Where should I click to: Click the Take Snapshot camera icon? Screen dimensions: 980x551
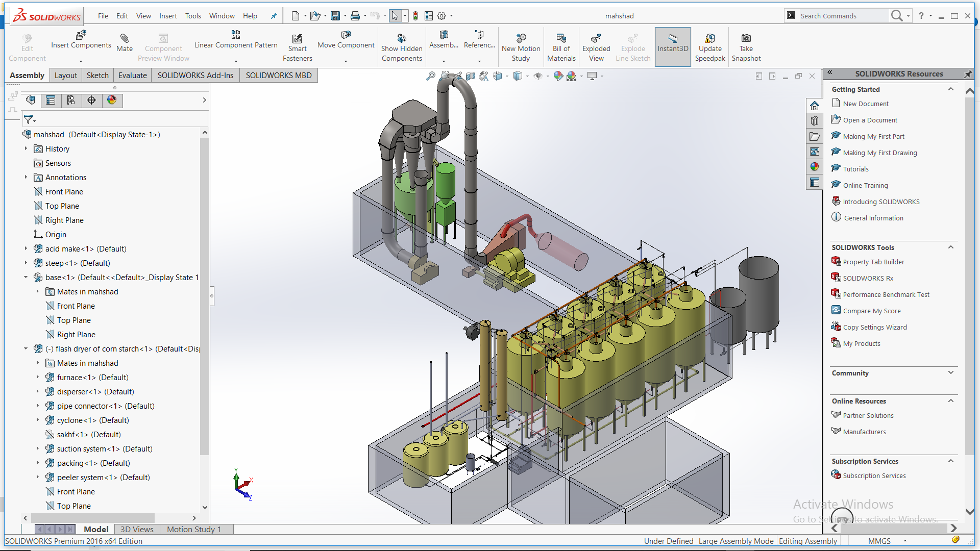(x=746, y=38)
